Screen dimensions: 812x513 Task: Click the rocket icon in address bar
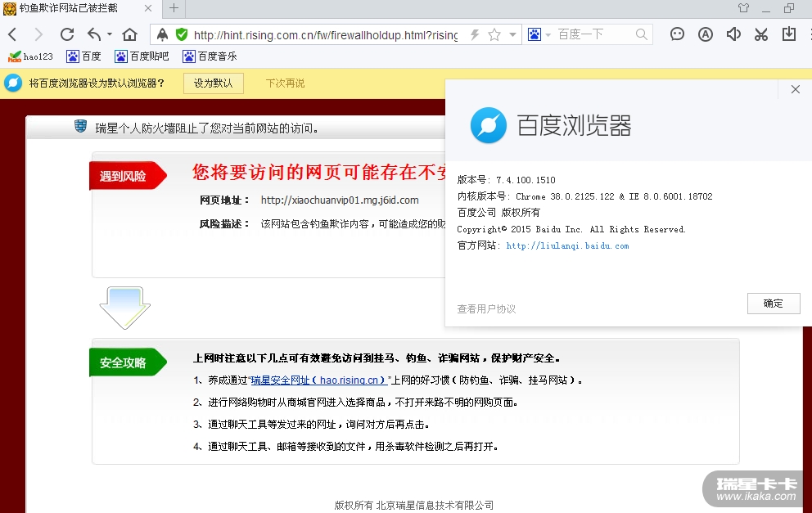click(x=163, y=34)
